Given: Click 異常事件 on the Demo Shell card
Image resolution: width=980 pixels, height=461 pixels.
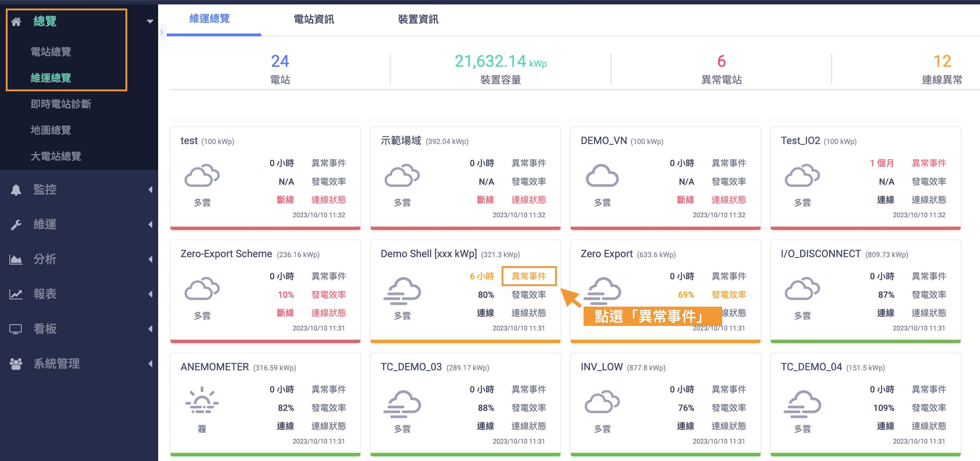Looking at the screenshot, I should (x=529, y=276).
